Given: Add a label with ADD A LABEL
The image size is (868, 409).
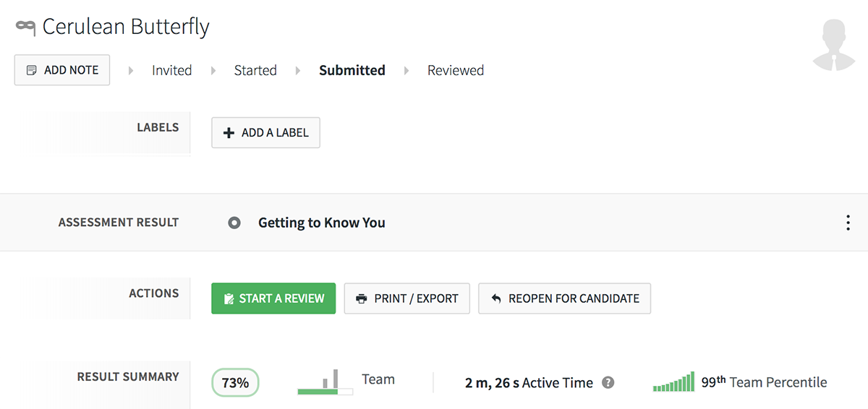Looking at the screenshot, I should tap(265, 133).
